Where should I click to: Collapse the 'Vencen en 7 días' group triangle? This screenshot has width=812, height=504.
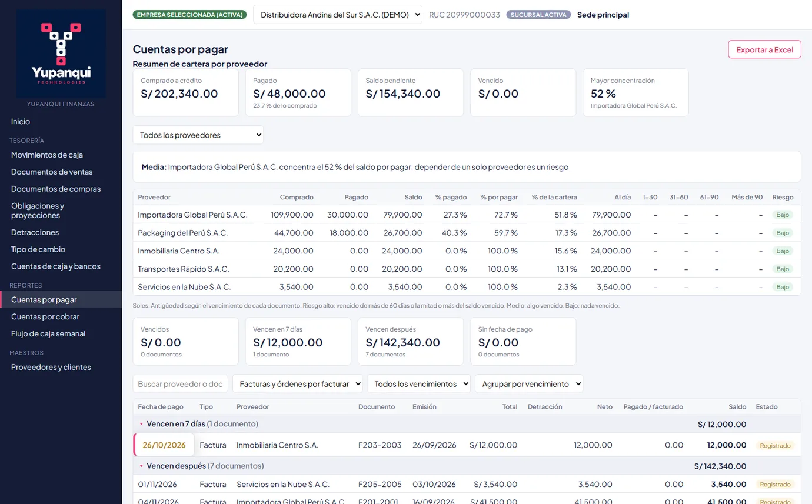pos(141,424)
